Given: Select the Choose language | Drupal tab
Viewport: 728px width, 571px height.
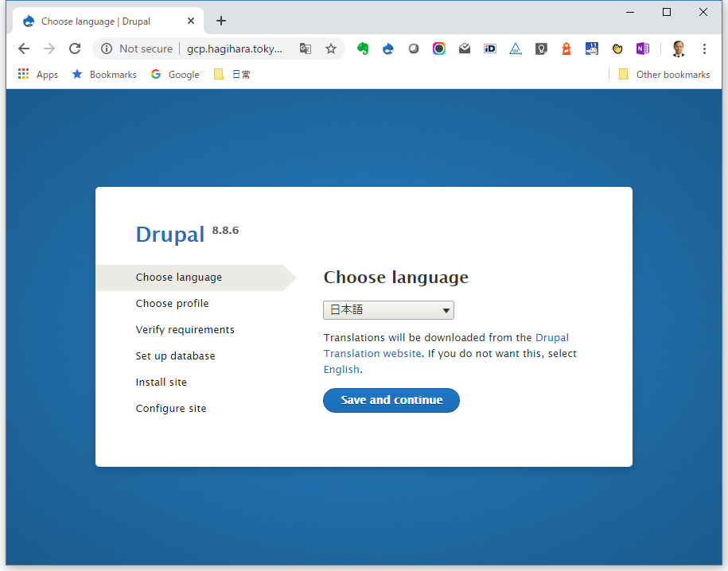Looking at the screenshot, I should (107, 21).
